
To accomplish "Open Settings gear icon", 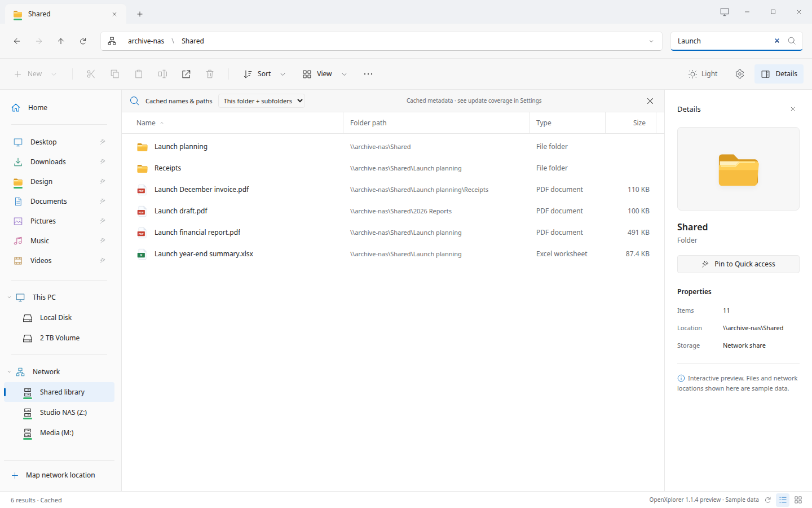I will (740, 74).
